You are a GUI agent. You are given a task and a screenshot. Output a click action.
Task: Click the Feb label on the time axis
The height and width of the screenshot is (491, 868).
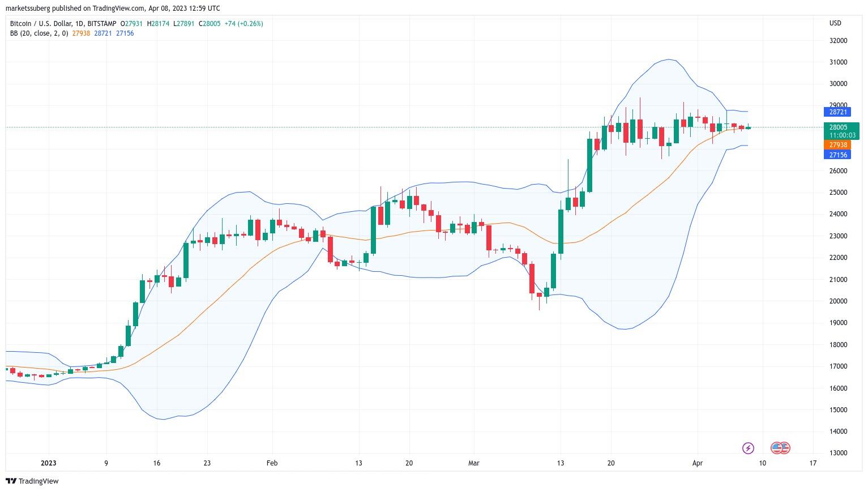(272, 463)
